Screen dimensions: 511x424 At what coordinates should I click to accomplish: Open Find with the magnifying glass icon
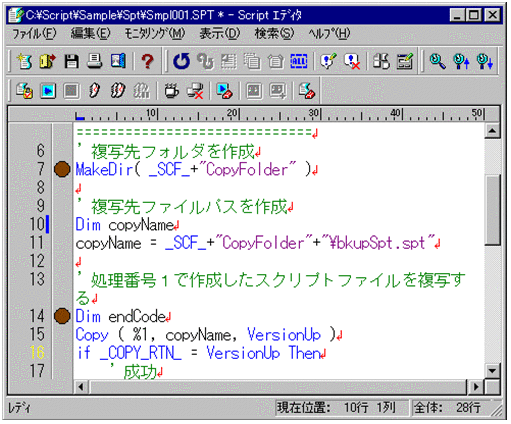point(438,61)
